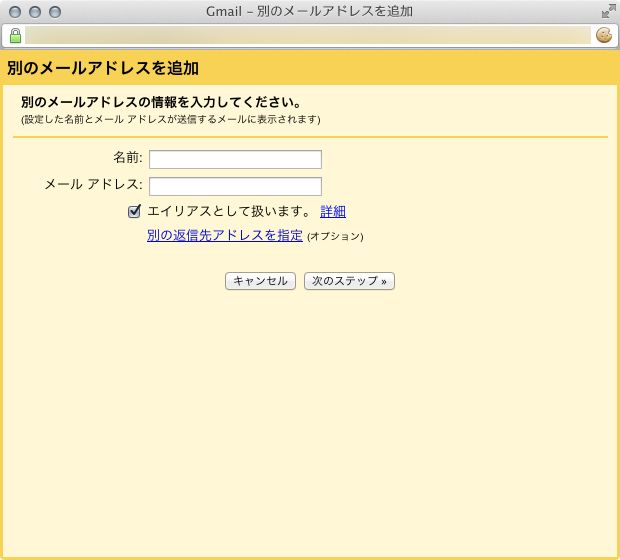
Task: Click the blurred address bar URL field
Action: click(308, 36)
